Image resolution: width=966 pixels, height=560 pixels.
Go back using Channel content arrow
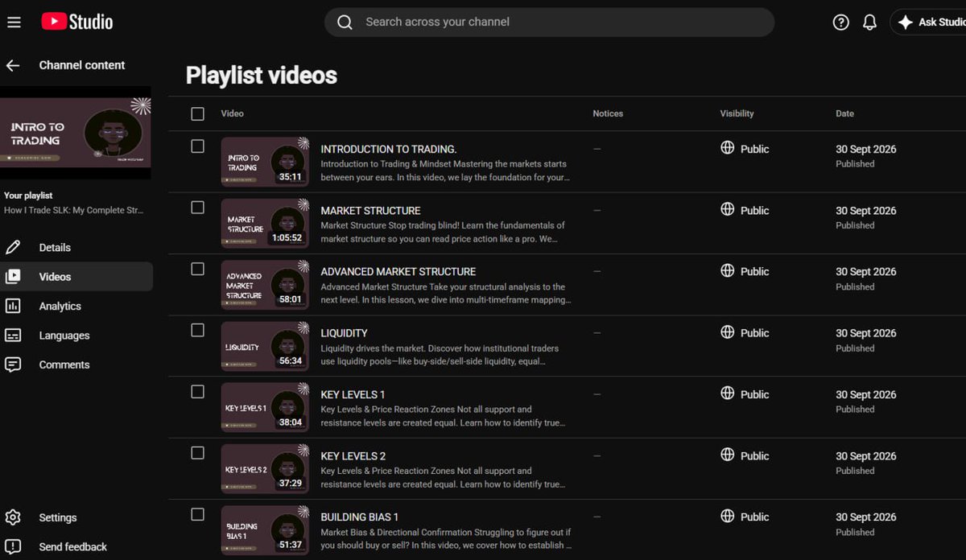(x=13, y=65)
